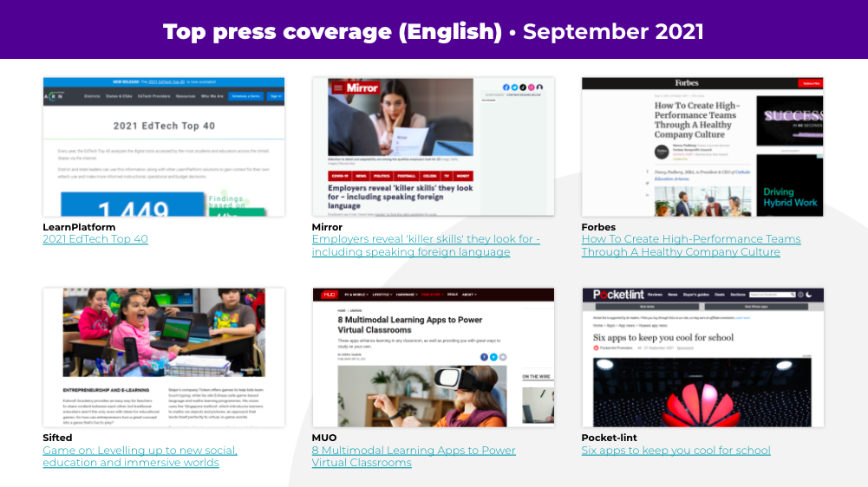The height and width of the screenshot is (487, 868).
Task: Click Schedule a Demo button
Action: click(245, 96)
